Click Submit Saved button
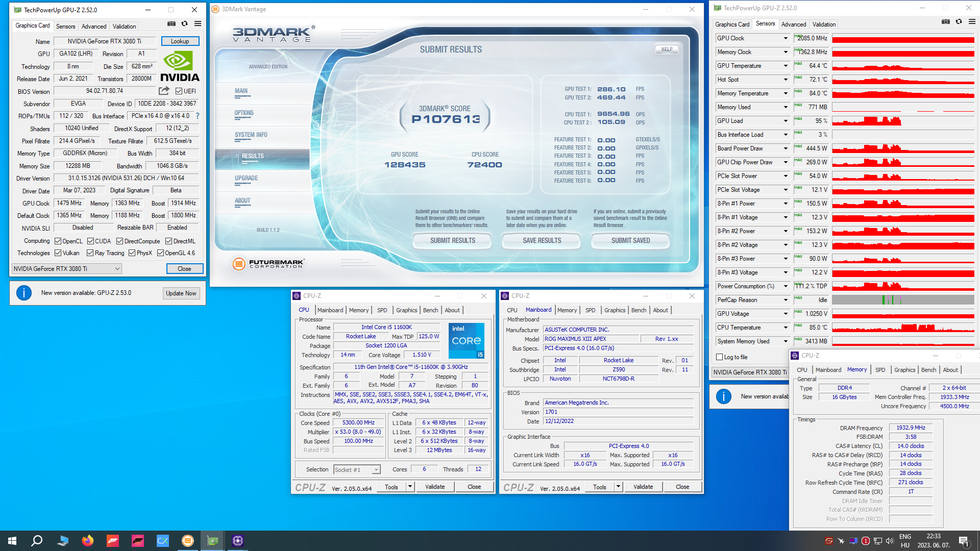 [x=631, y=241]
